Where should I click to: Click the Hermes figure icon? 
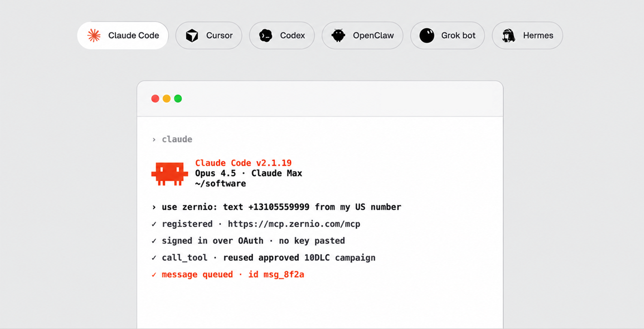pyautogui.click(x=508, y=36)
